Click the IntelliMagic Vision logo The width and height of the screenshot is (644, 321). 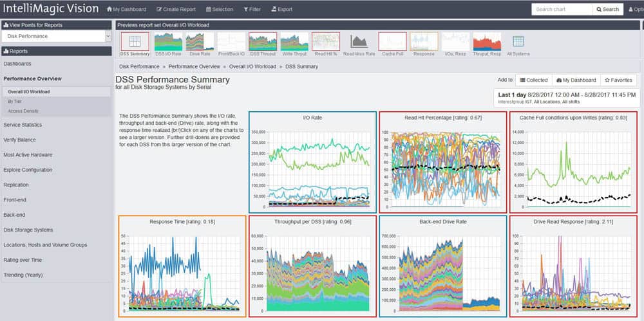51,8
